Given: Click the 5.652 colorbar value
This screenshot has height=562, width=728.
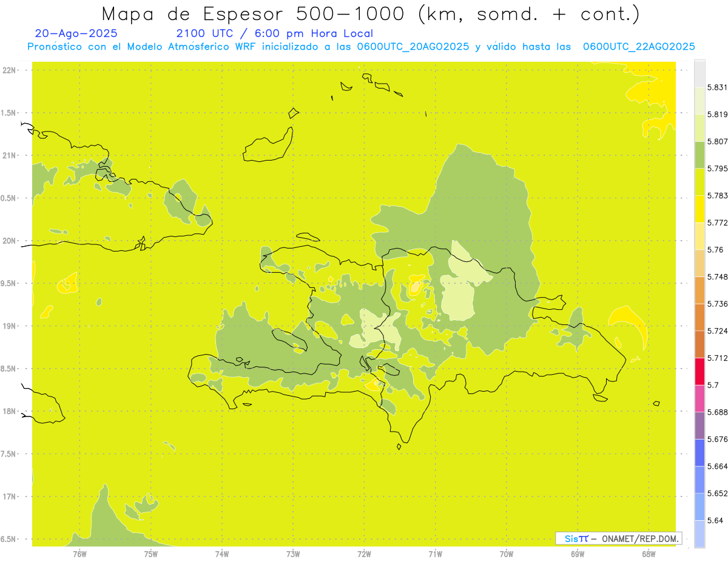Looking at the screenshot, I should point(717,493).
